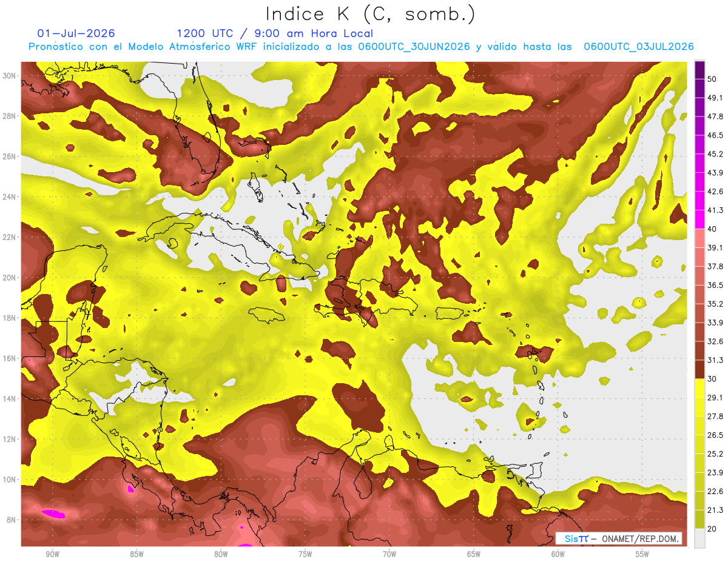
Task: Click the colorbar value '40'
Action: [712, 229]
